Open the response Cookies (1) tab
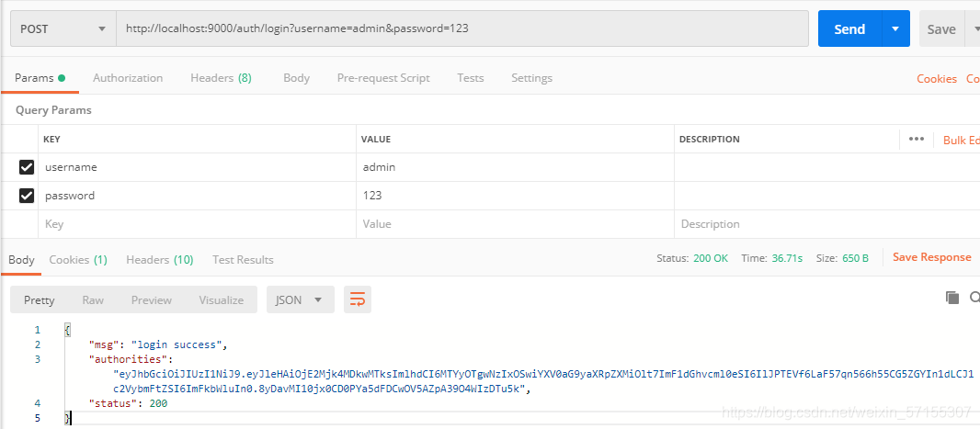This screenshot has width=980, height=429. tap(78, 260)
